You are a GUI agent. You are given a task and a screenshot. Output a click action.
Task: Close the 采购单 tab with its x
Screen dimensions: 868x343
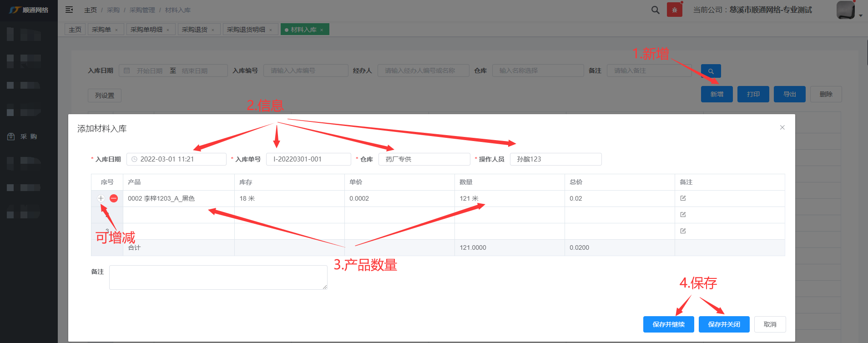tap(116, 30)
